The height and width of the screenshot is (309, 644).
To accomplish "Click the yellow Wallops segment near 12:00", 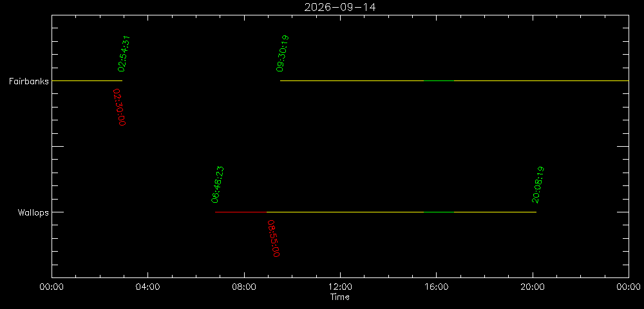I will [x=345, y=212].
